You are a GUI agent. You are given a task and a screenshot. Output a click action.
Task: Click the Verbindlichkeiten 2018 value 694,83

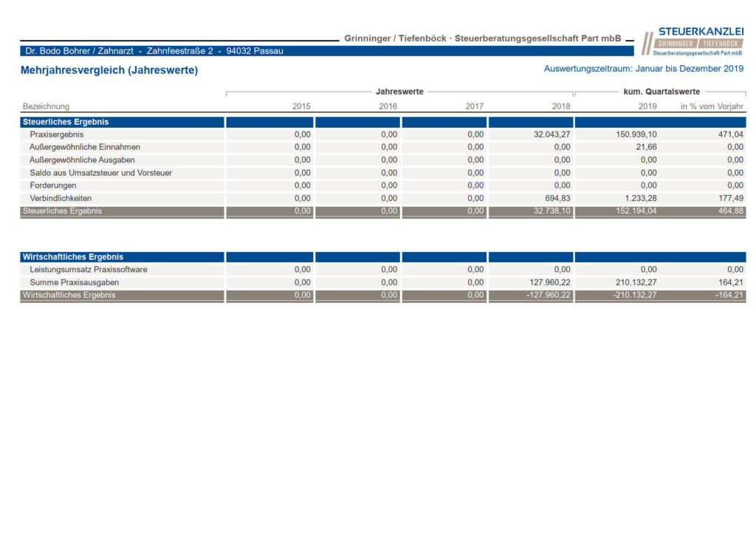click(x=558, y=198)
